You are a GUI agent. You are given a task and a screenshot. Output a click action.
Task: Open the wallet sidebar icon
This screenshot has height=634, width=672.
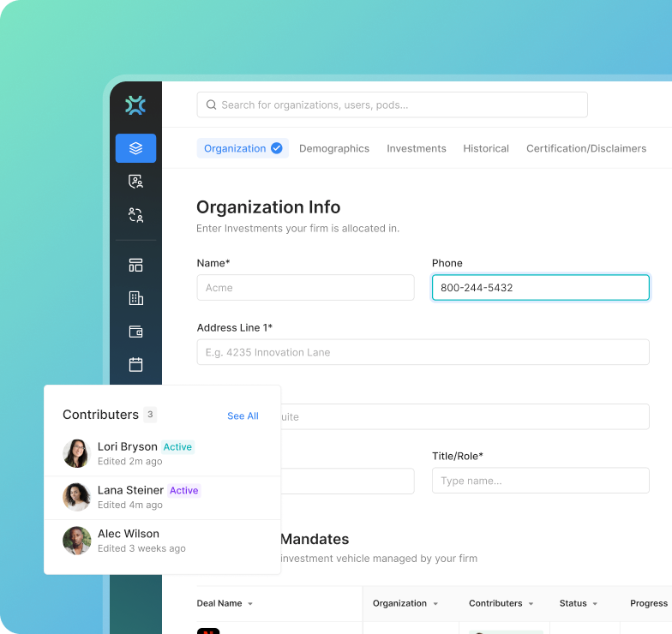pyautogui.click(x=135, y=332)
